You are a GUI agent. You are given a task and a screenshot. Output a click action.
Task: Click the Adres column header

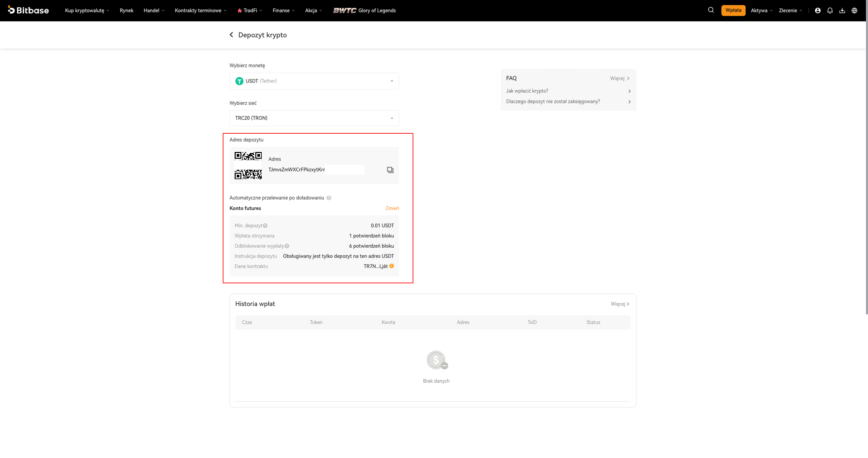[x=463, y=322]
